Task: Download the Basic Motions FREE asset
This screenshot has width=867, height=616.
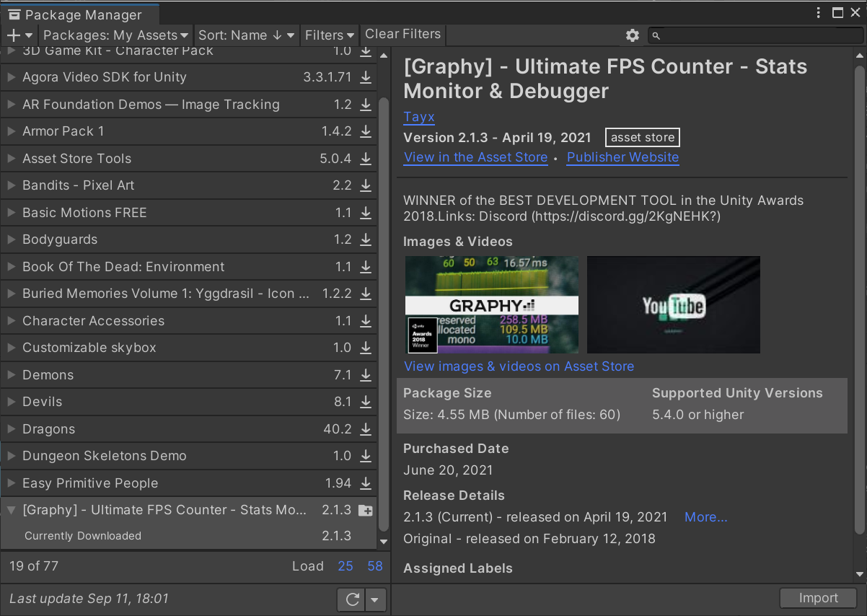Action: 366,213
